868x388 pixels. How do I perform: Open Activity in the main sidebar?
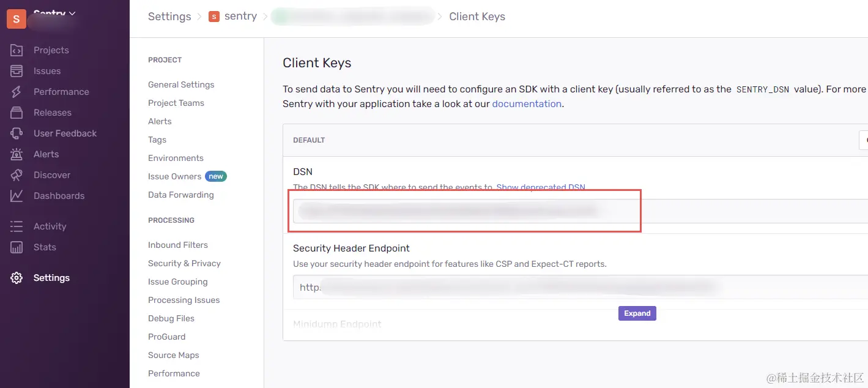[x=50, y=226]
